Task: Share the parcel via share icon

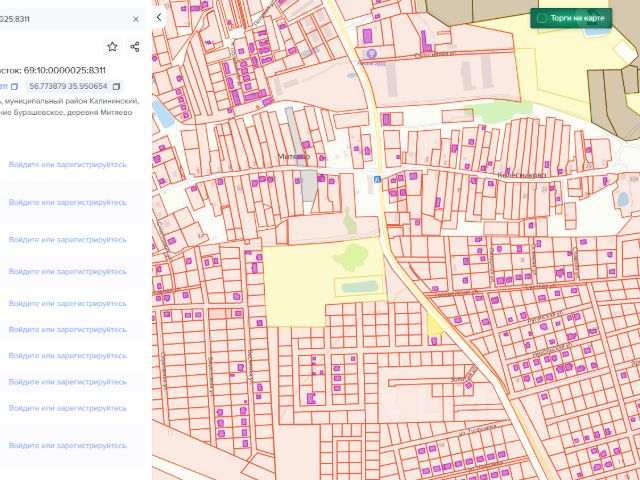Action: [x=135, y=47]
